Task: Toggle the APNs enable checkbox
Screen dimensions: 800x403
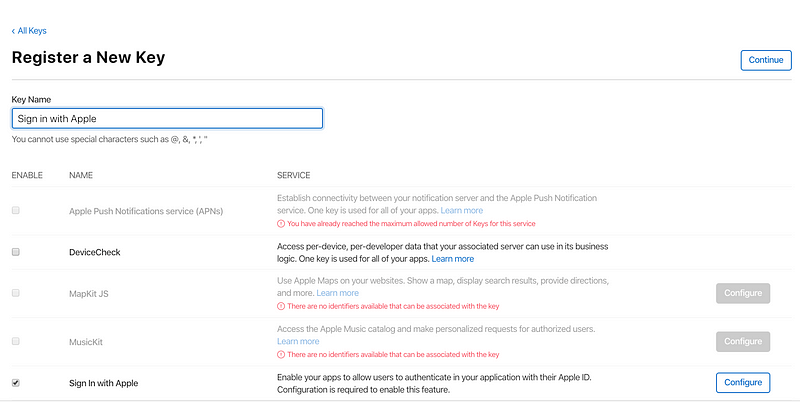Action: pos(16,210)
